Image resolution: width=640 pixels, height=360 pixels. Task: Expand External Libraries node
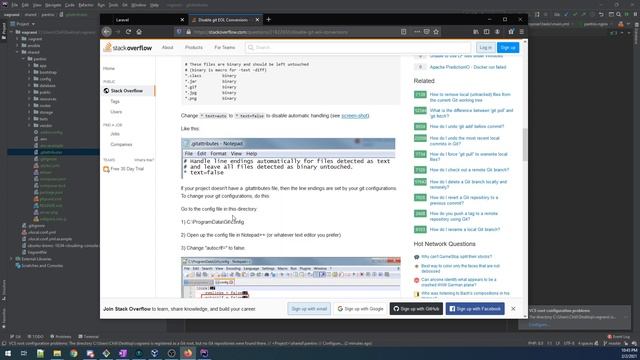(11, 259)
